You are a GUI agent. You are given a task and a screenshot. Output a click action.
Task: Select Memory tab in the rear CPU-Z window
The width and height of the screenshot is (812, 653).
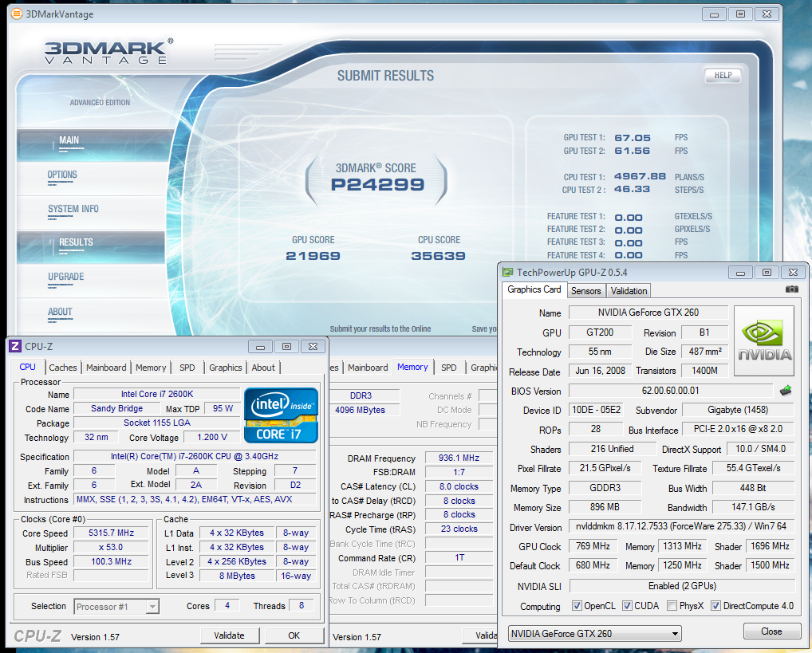(412, 367)
